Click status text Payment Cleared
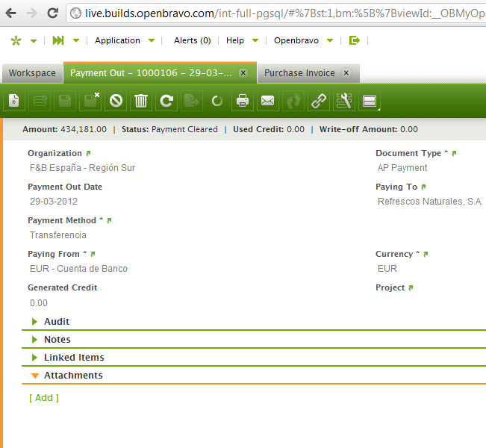This screenshot has height=448, width=486. tap(184, 129)
